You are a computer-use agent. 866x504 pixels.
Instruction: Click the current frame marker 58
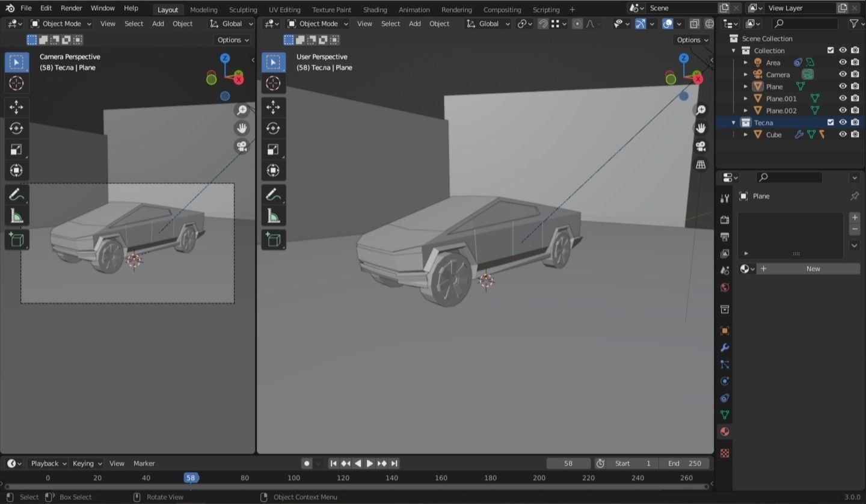point(191,478)
